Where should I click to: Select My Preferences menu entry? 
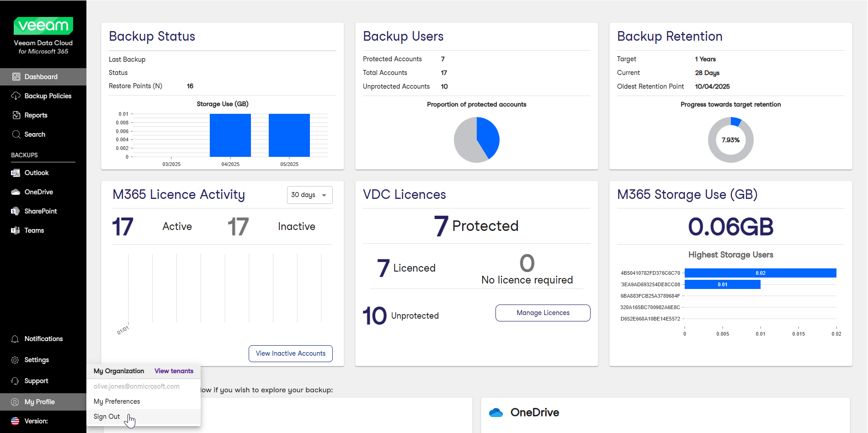[117, 401]
